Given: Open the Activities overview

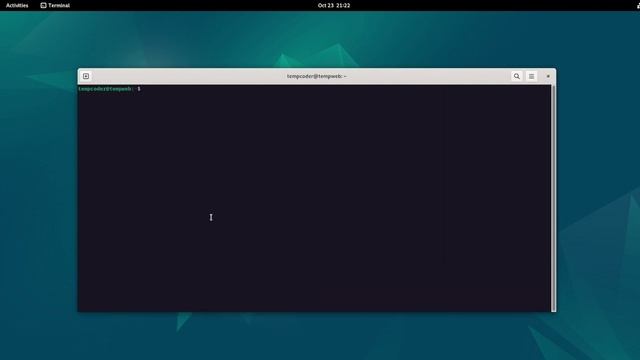Looking at the screenshot, I should [x=17, y=5].
